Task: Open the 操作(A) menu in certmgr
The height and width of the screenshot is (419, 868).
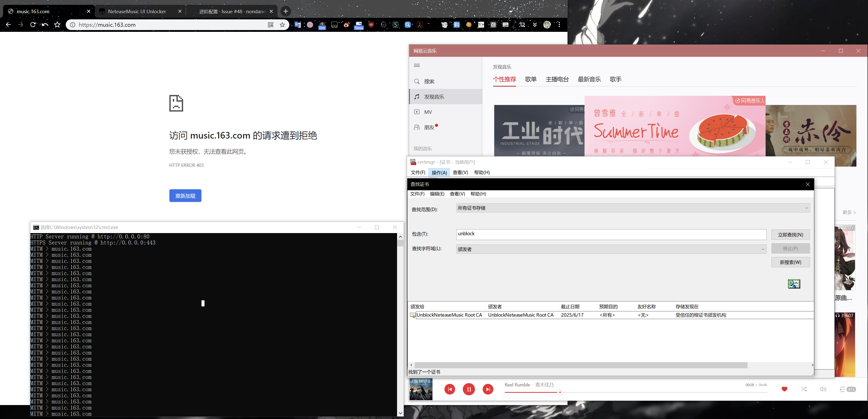Action: coord(439,172)
